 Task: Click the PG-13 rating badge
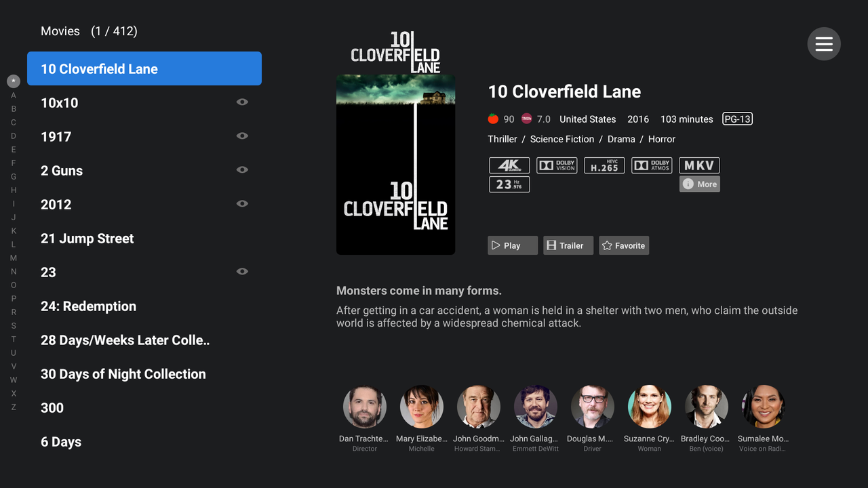click(737, 119)
